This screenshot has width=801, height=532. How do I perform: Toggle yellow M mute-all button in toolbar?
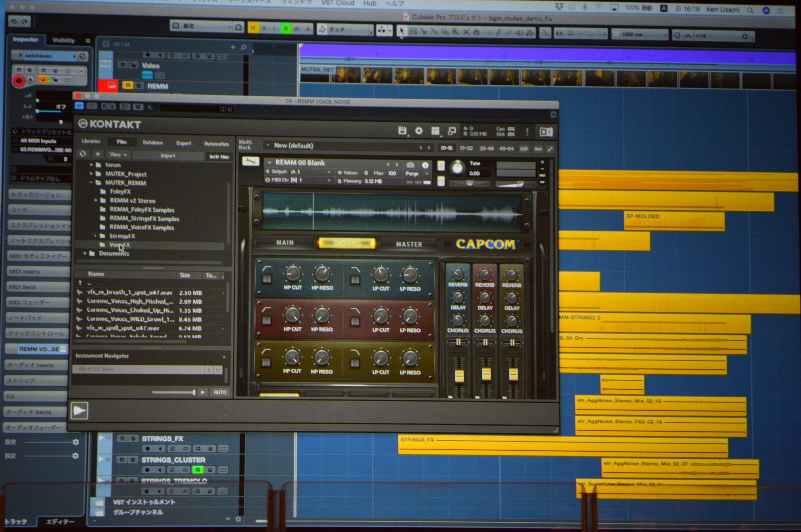coord(253,28)
